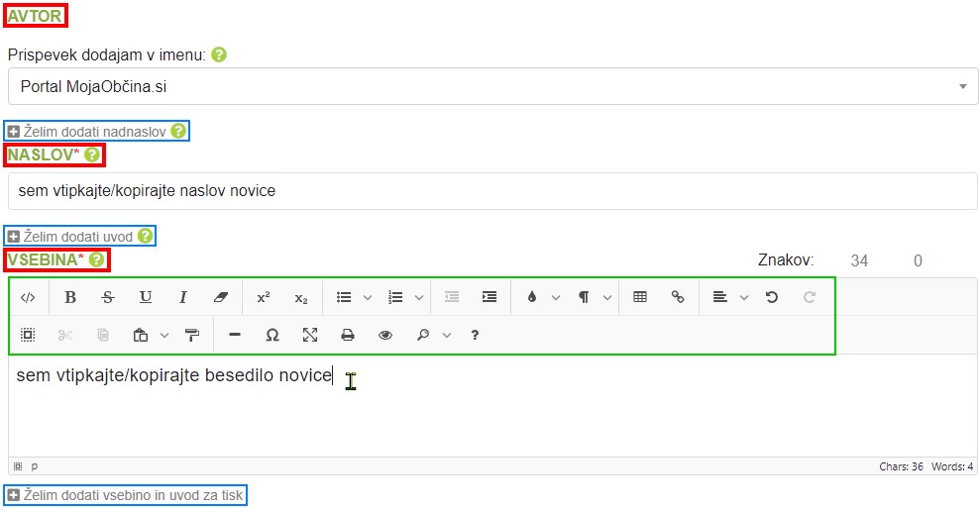Open the source code view
This screenshot has width=980, height=512.
[28, 297]
